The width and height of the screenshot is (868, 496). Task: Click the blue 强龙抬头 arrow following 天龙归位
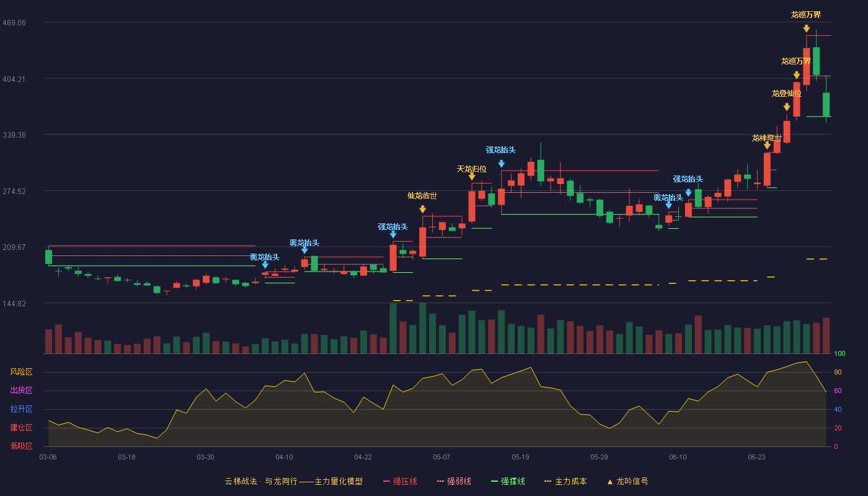coord(501,164)
